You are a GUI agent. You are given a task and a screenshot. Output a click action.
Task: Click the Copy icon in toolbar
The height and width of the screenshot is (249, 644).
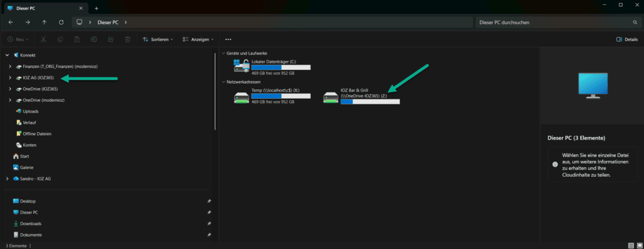(60, 40)
